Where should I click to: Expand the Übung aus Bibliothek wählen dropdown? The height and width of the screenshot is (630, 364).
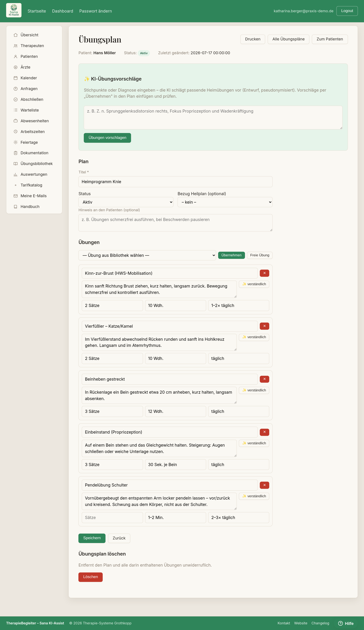click(x=147, y=255)
